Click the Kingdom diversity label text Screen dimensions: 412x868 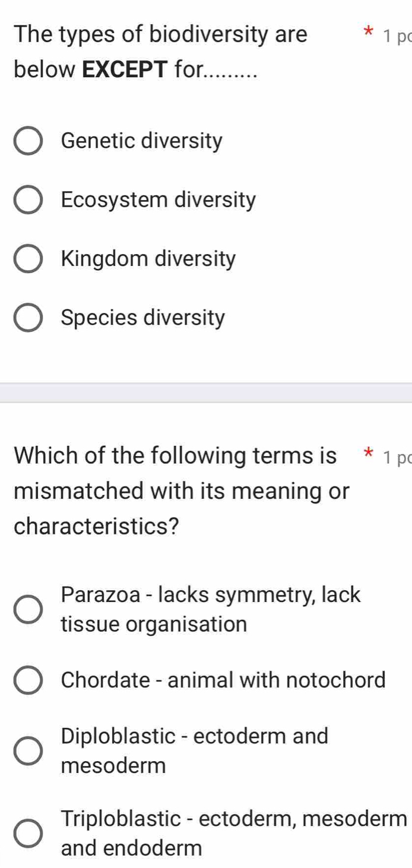click(147, 258)
